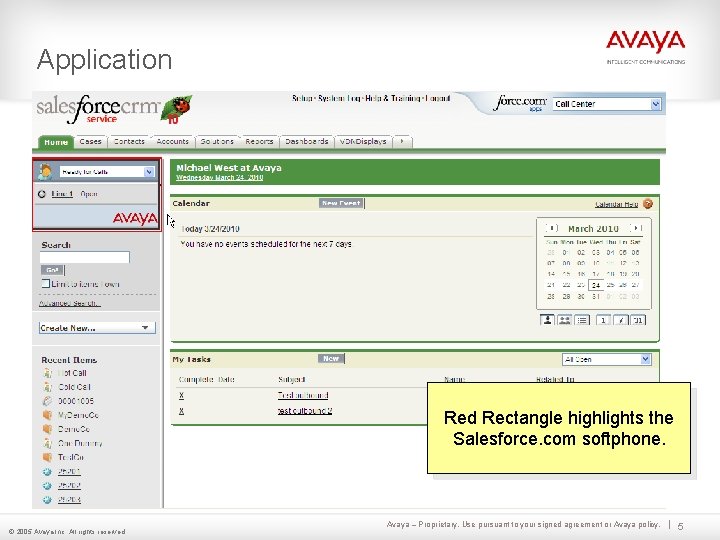Select the Solutions tab
The width and height of the screenshot is (720, 540).
[217, 141]
